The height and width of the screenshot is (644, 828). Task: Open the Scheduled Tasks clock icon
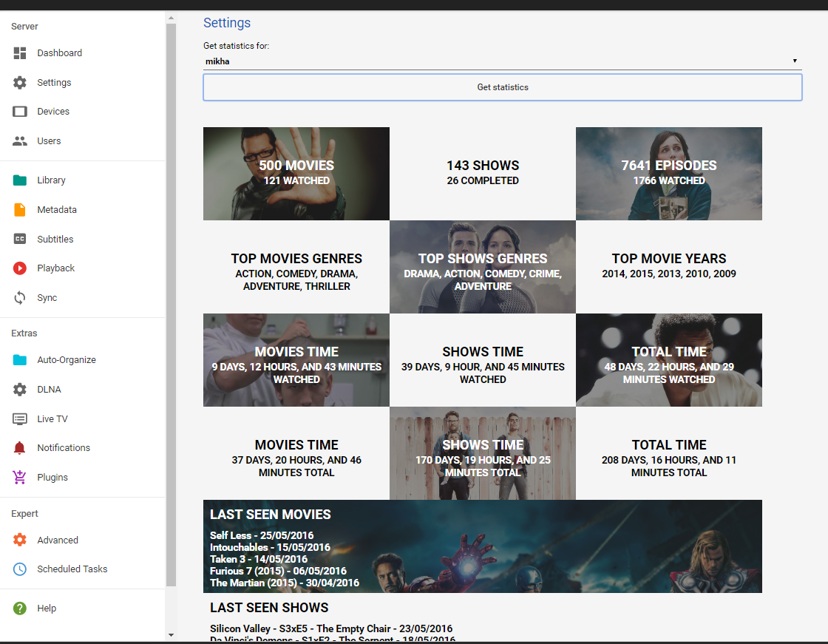[19, 569]
